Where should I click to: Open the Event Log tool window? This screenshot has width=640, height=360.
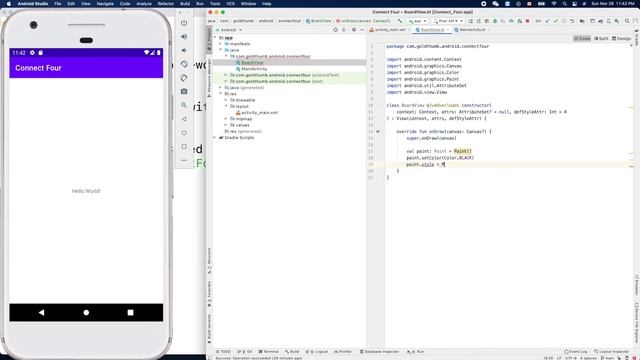pos(576,351)
